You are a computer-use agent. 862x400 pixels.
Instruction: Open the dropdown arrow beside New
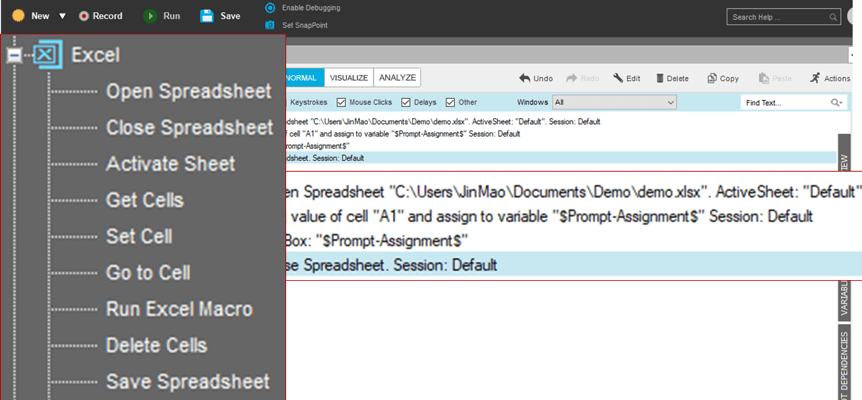62,16
